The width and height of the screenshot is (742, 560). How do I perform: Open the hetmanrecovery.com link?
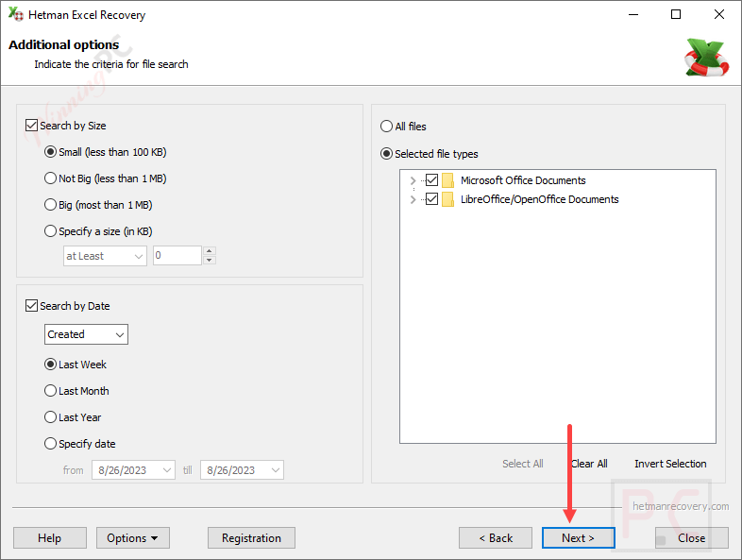click(681, 506)
